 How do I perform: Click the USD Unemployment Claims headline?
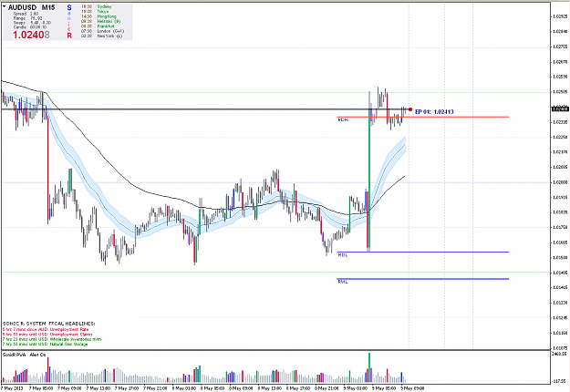click(47, 335)
